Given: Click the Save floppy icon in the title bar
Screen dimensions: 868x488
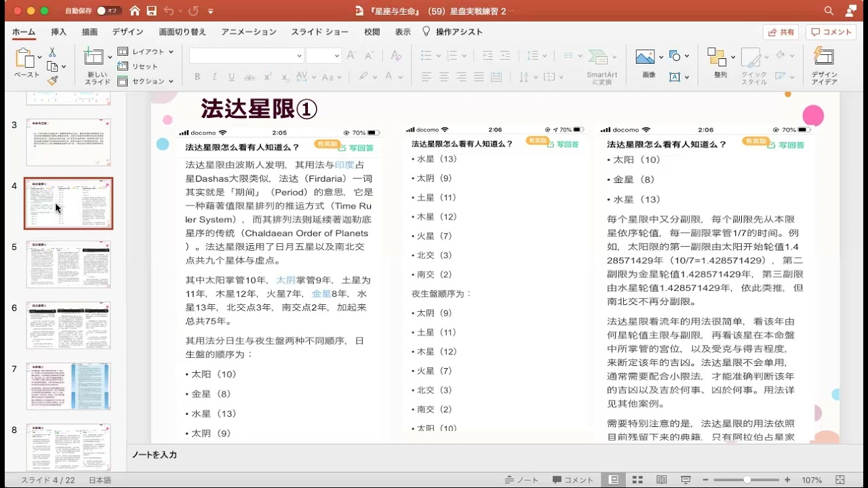Looking at the screenshot, I should tap(152, 11).
